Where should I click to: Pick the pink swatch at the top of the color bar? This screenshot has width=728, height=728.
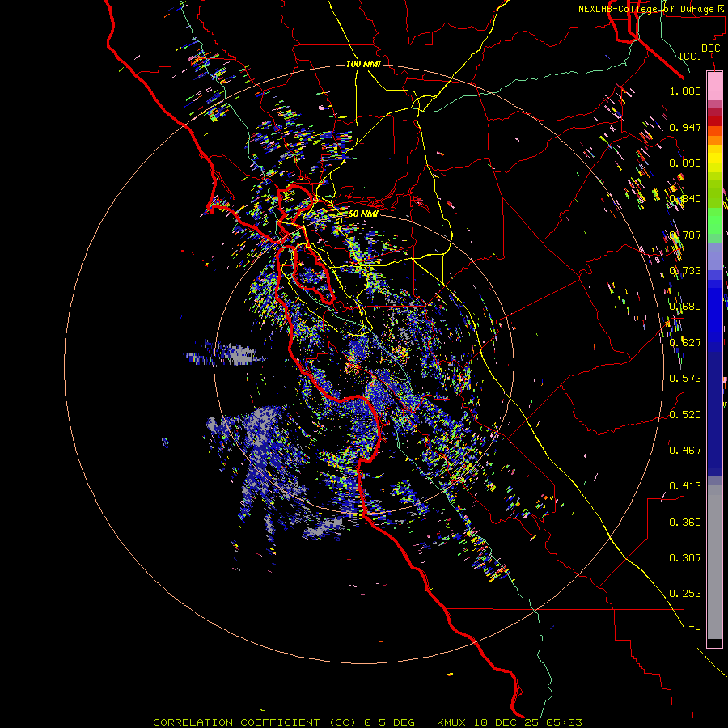(714, 86)
